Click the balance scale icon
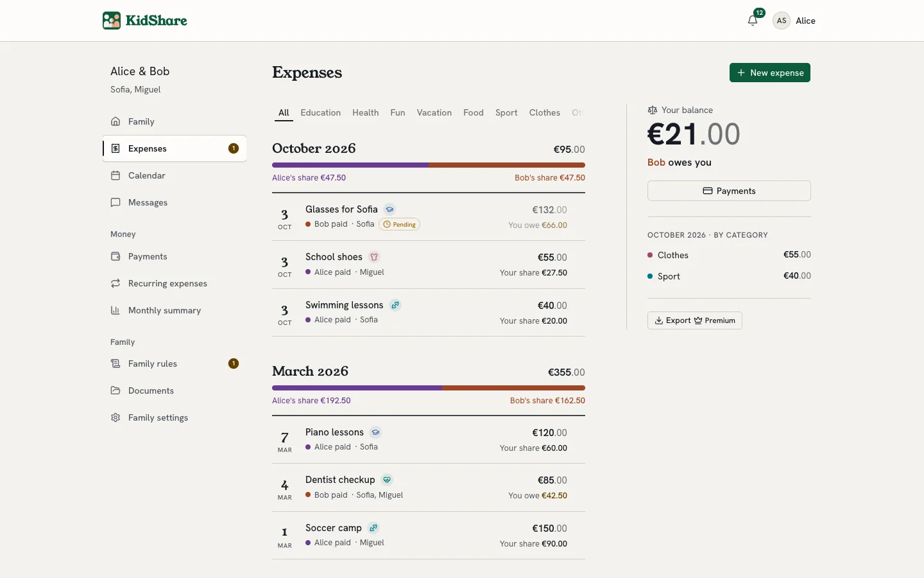Screen dimensions: 924x578 click(653, 110)
